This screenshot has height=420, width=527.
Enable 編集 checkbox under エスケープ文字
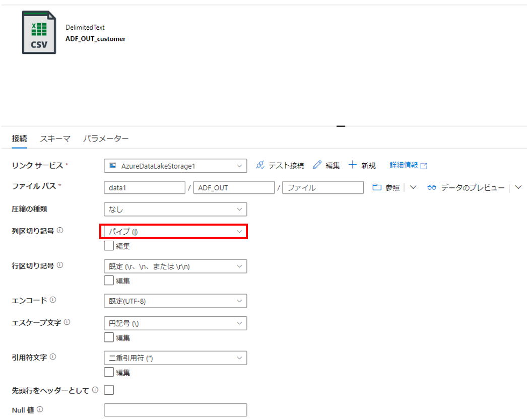(108, 337)
